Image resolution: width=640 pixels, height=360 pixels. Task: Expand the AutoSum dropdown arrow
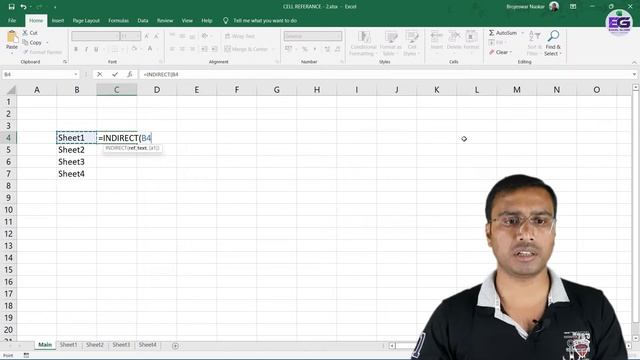522,33
